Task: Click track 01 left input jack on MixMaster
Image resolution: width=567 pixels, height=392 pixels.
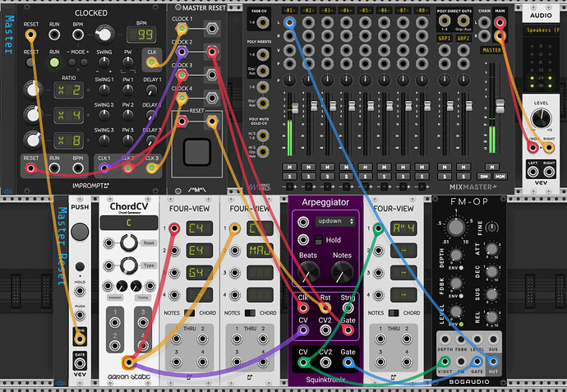Action: tap(289, 22)
